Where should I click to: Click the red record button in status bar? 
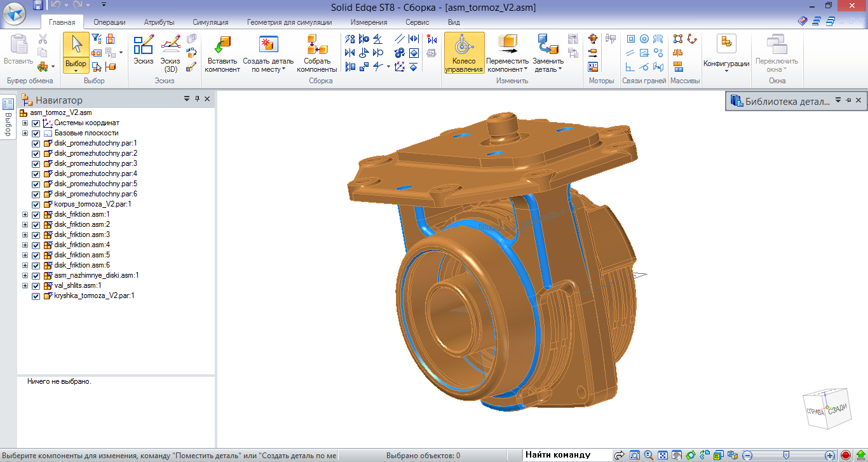(x=845, y=455)
